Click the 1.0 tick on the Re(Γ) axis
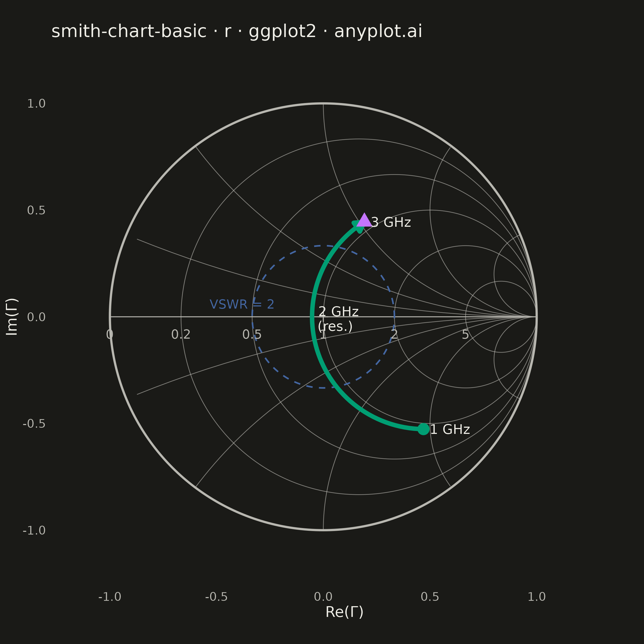This screenshot has height=644, width=644. pos(537,597)
